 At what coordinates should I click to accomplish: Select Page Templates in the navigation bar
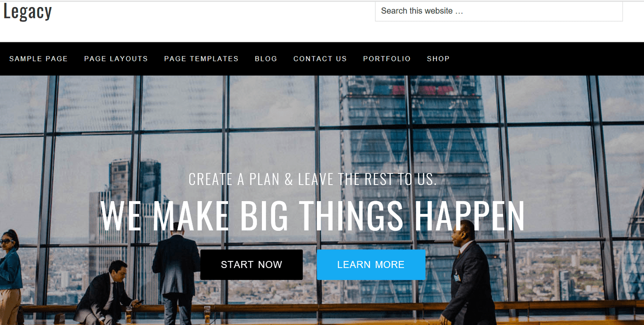(201, 59)
